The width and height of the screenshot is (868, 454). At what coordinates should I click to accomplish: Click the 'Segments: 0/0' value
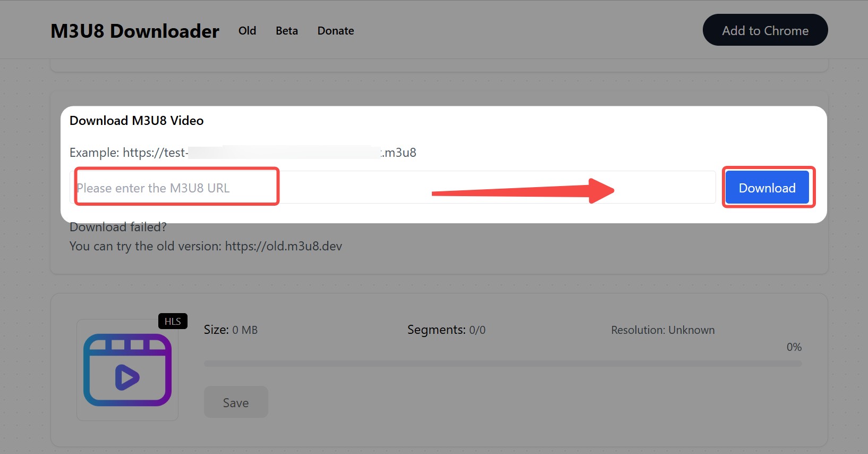coord(446,330)
